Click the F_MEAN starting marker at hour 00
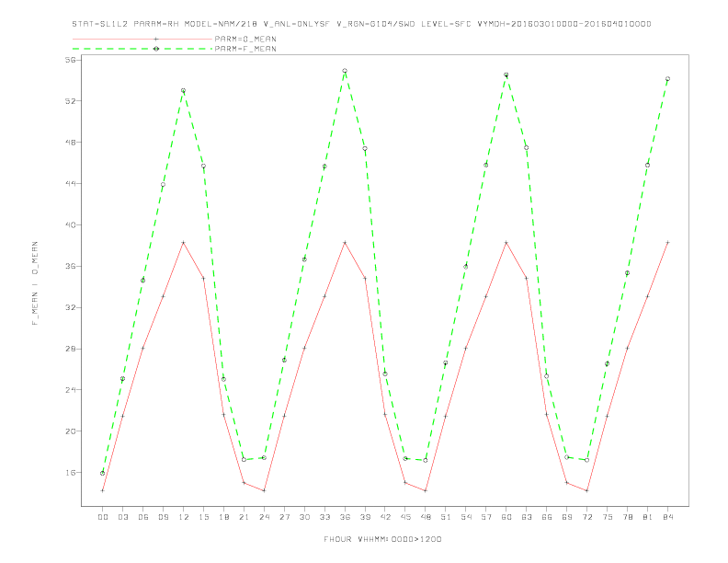Viewport: 728px width, 563px height. (103, 474)
